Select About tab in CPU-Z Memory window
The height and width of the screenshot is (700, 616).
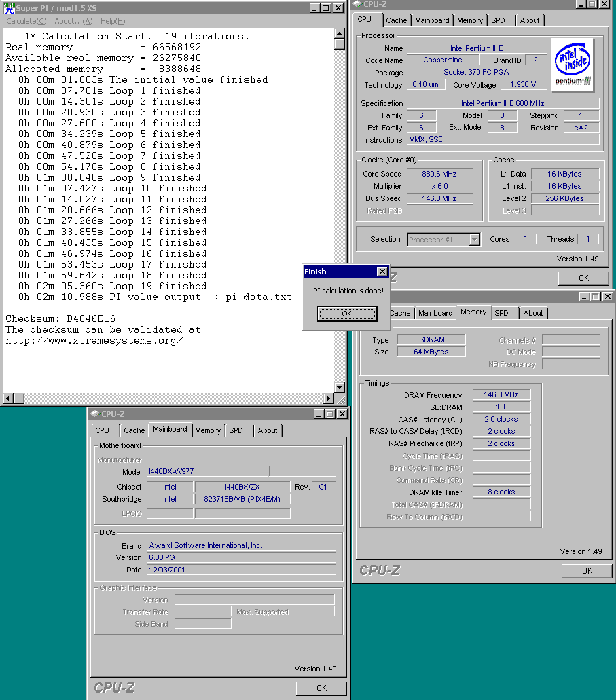(x=533, y=313)
